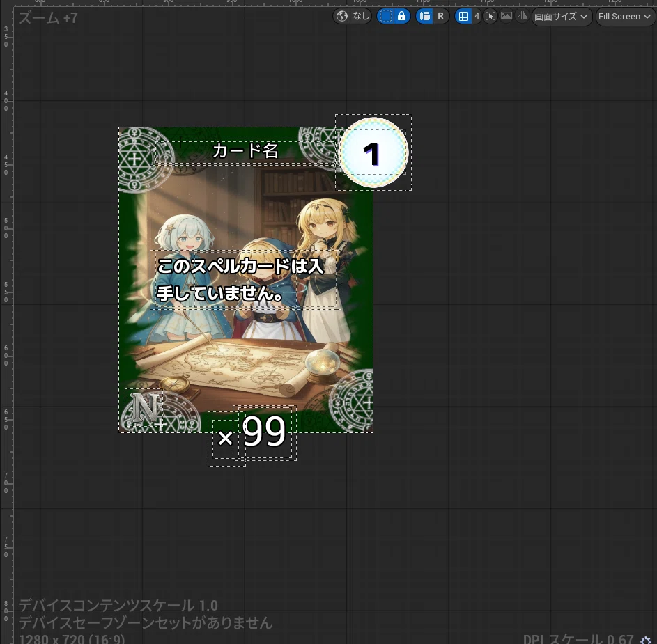Image resolution: width=657 pixels, height=644 pixels.
Task: Select the circular cost number 1 widget
Action: [x=373, y=152]
